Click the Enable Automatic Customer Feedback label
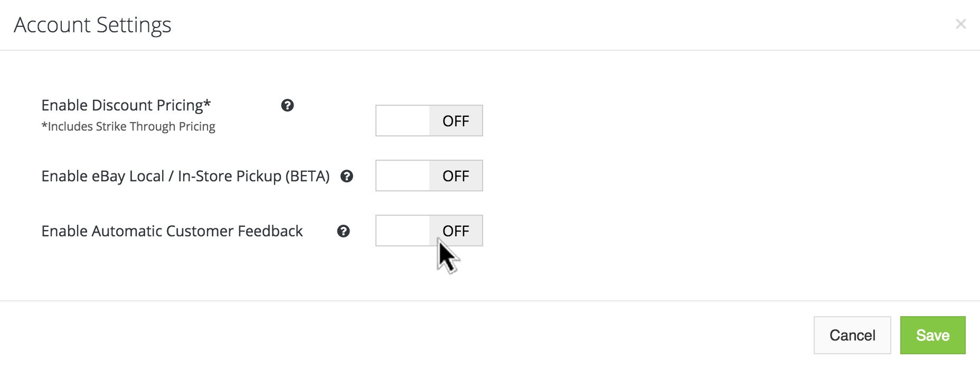 click(x=172, y=231)
